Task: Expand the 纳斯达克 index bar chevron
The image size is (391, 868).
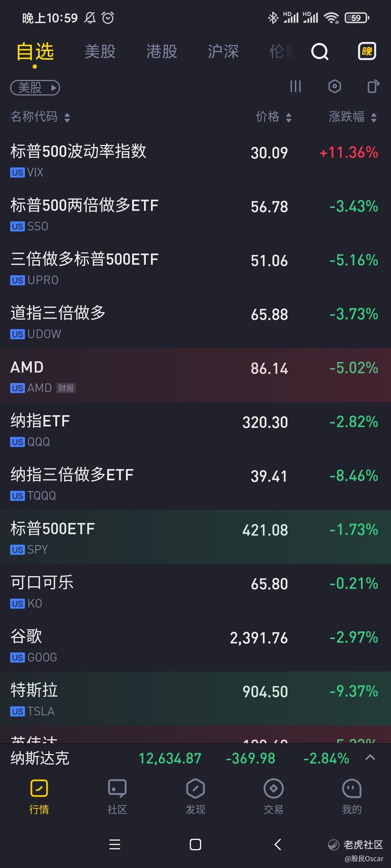Action: point(370,757)
